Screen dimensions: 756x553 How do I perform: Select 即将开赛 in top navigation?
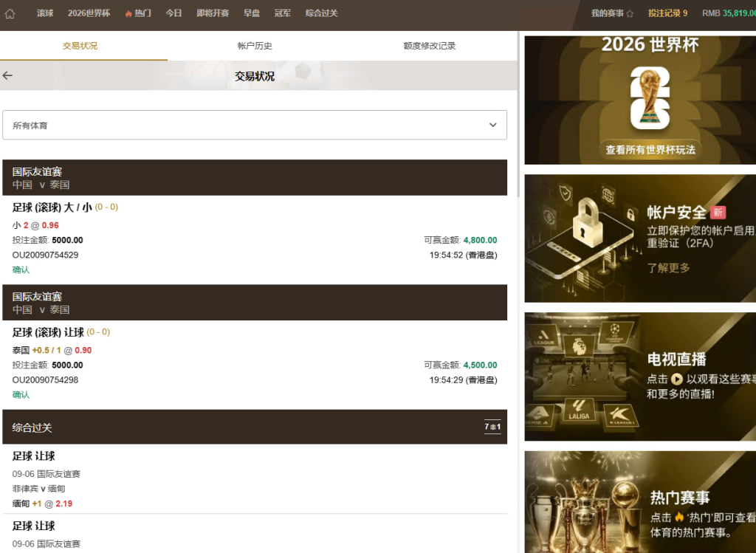click(213, 13)
